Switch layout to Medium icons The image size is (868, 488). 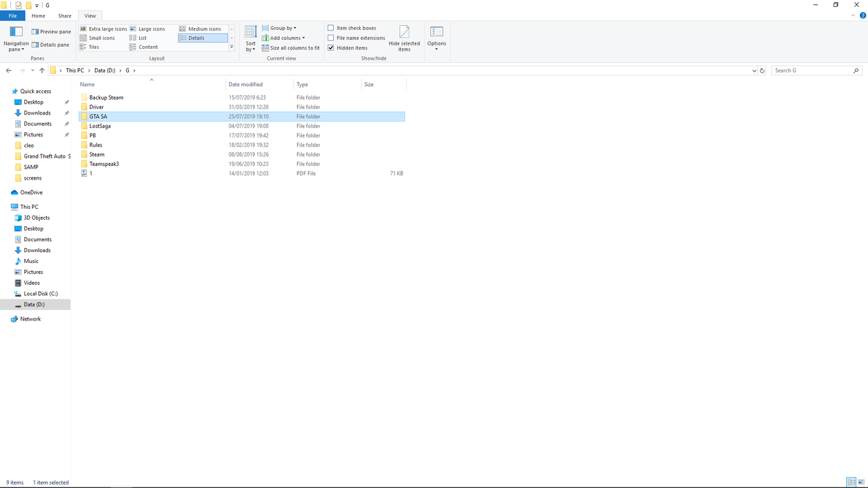coord(200,29)
